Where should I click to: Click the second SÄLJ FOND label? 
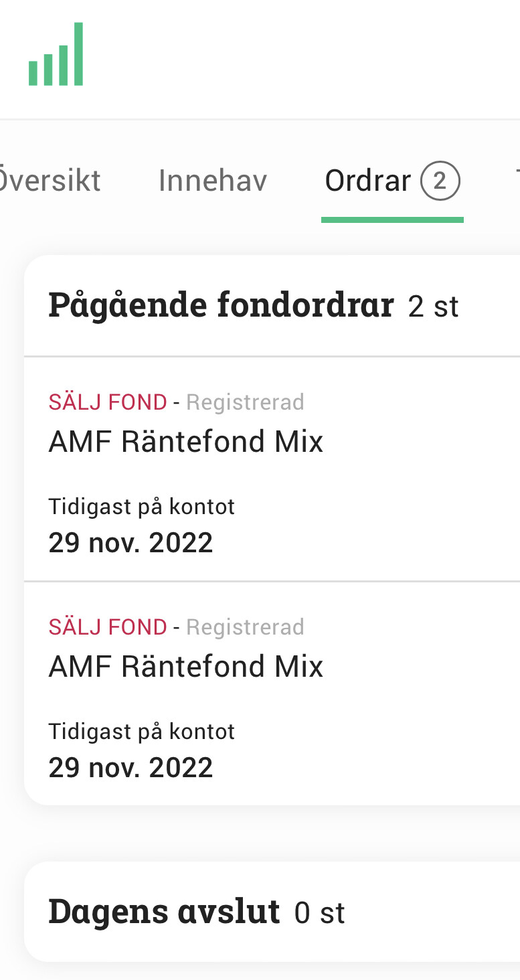pyautogui.click(x=108, y=627)
